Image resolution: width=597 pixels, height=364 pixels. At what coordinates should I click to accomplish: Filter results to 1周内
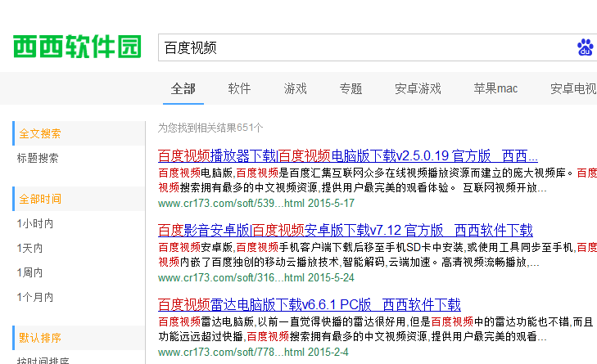[x=29, y=272]
